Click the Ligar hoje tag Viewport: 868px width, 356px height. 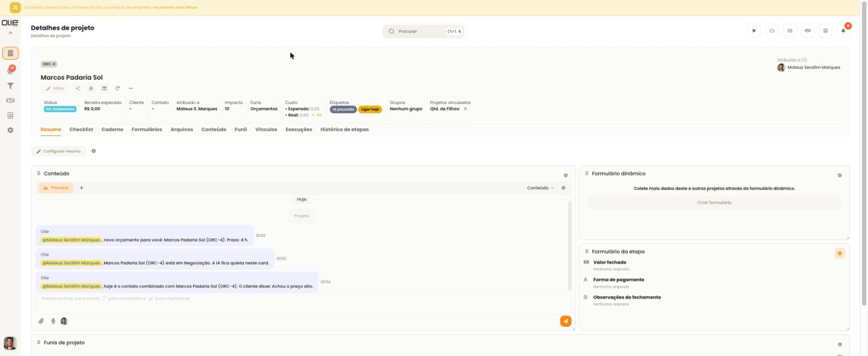(370, 109)
